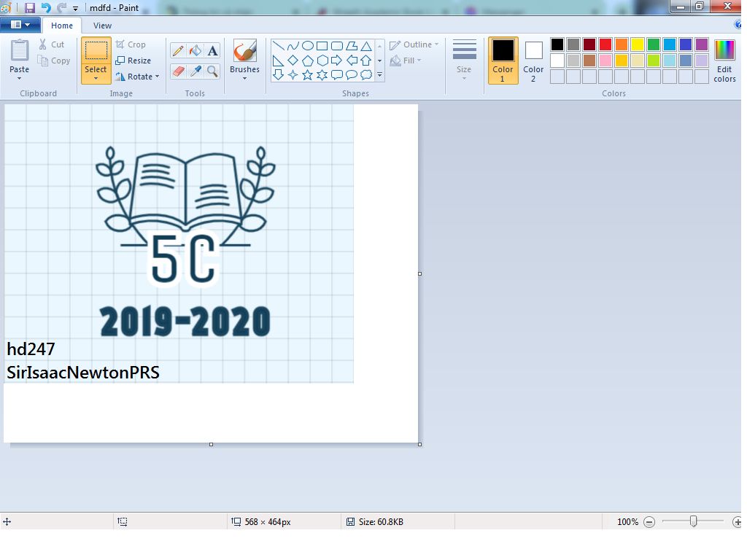
Task: Click the zoom out minus button
Action: pyautogui.click(x=649, y=522)
